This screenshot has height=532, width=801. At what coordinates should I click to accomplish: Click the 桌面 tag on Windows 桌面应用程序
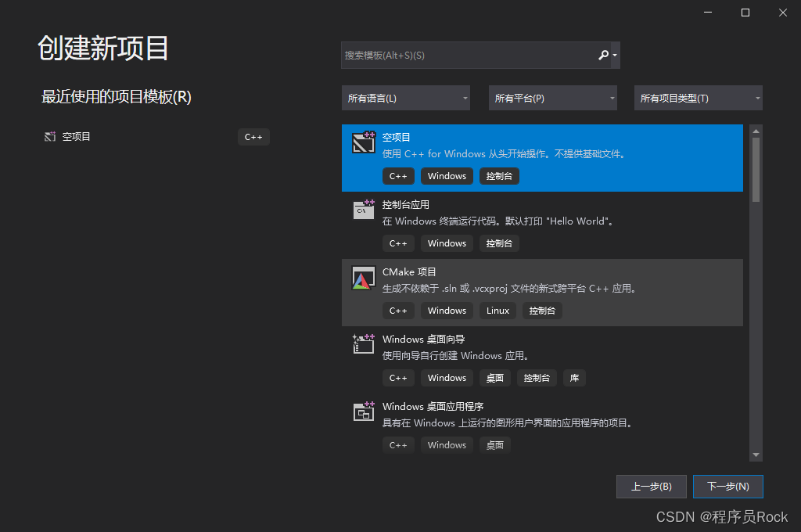click(x=495, y=446)
